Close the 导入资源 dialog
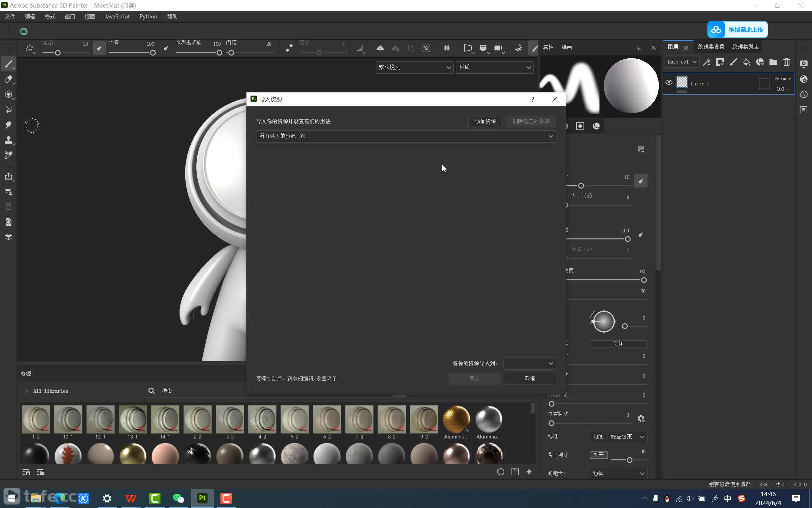 [555, 99]
